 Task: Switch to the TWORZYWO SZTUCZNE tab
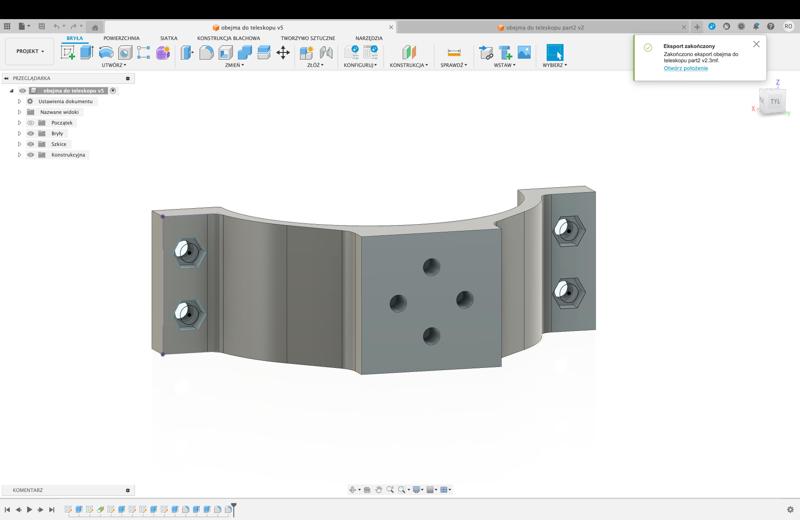[308, 38]
